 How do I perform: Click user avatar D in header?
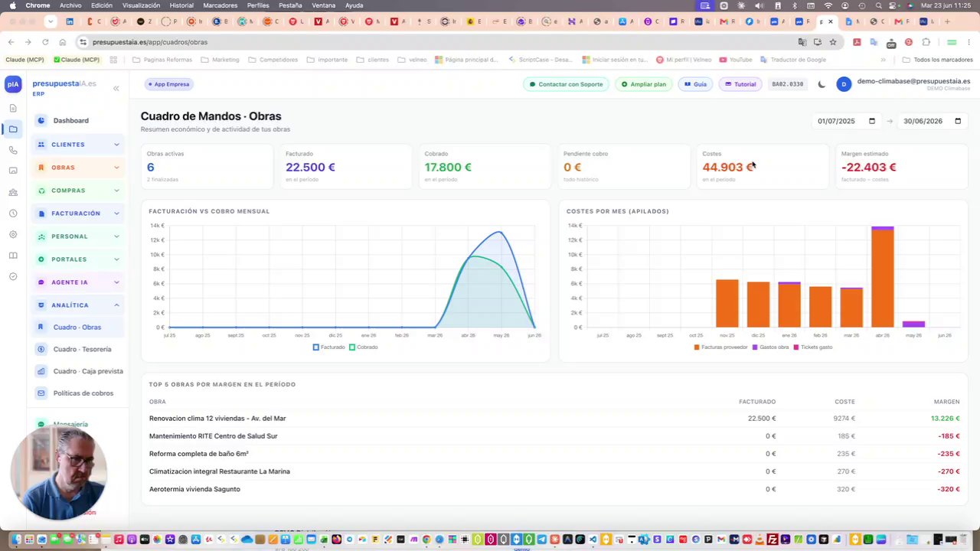coord(843,84)
